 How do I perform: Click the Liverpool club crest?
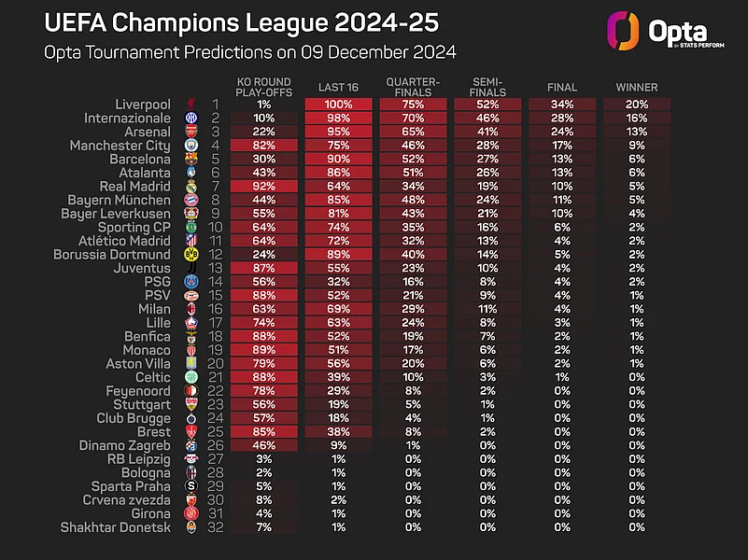(x=191, y=105)
